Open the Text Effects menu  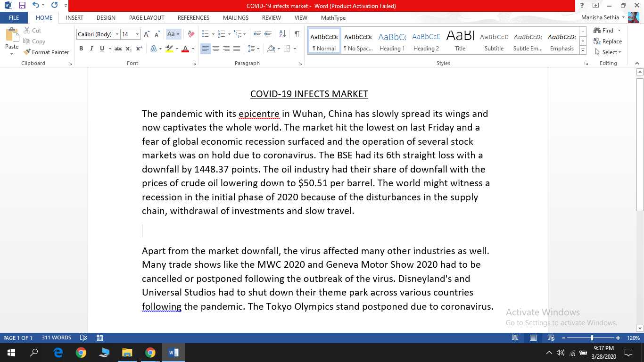pyautogui.click(x=156, y=49)
